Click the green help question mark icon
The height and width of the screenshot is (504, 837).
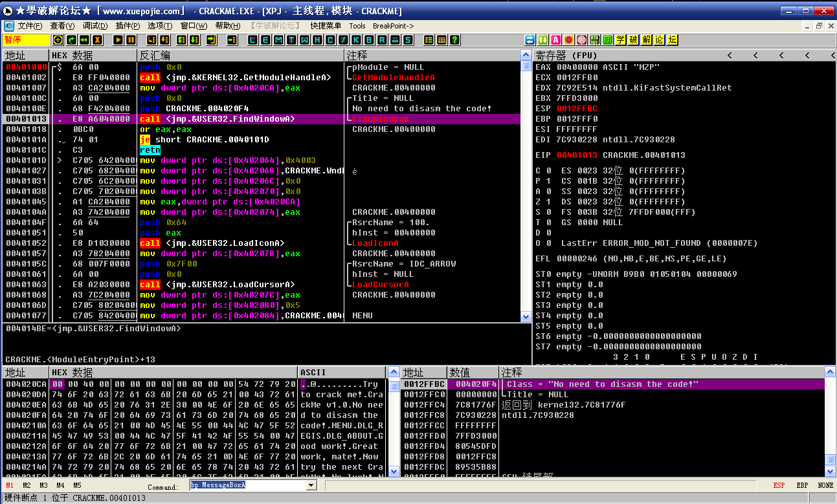point(455,40)
